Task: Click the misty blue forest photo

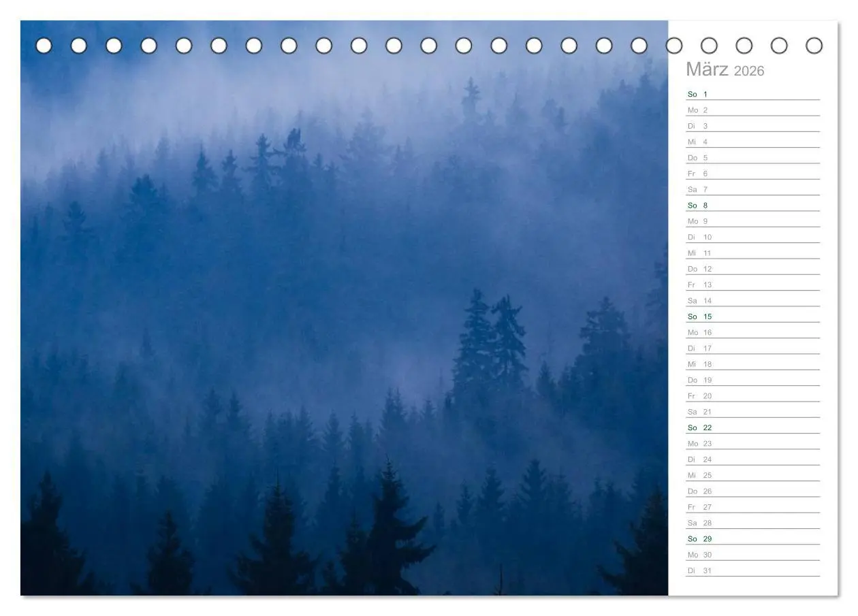Action: point(345,308)
